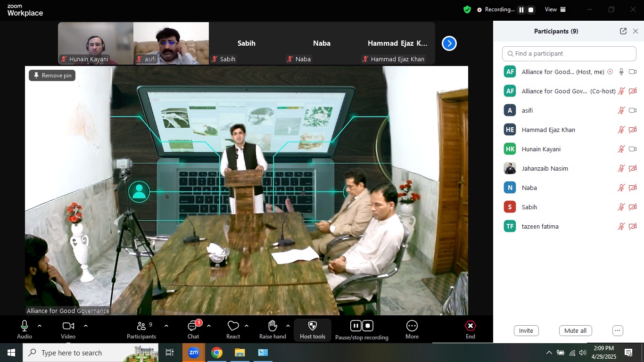Open Google Chrome from the taskbar
Image resolution: width=644 pixels, height=362 pixels.
click(x=217, y=353)
